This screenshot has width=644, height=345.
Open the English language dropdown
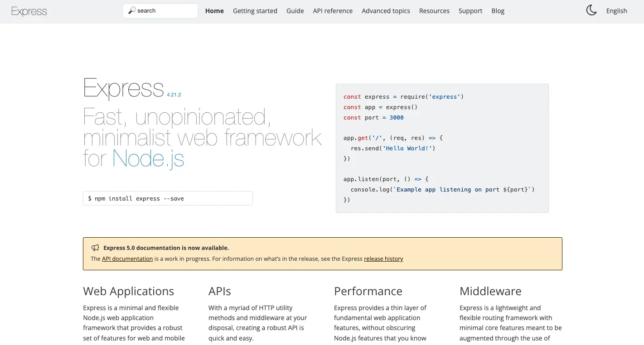(616, 11)
